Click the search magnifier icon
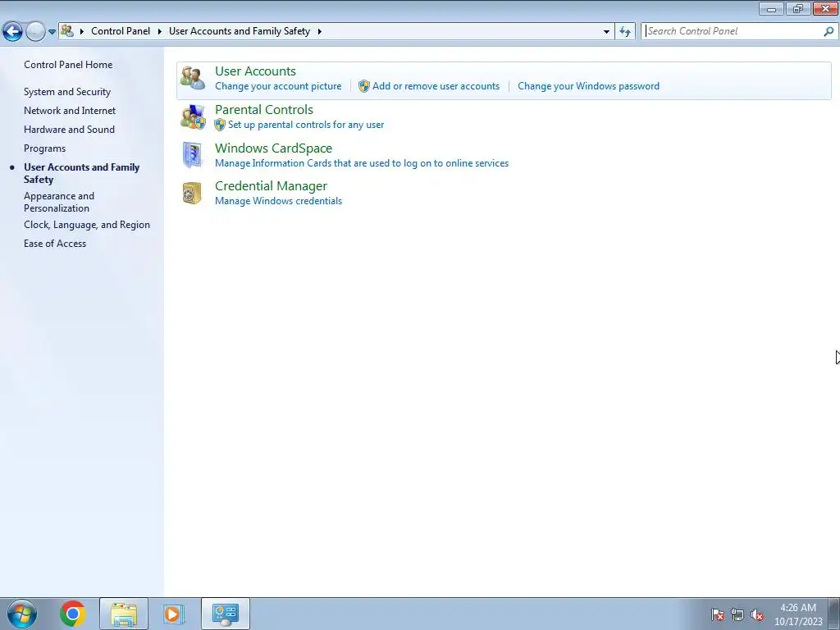The height and width of the screenshot is (630, 840). (829, 31)
